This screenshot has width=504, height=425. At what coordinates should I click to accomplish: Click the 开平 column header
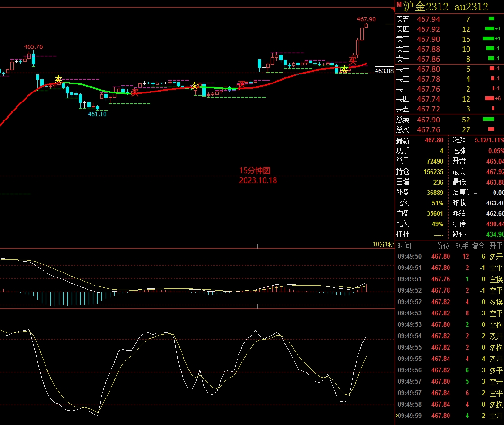pyautogui.click(x=496, y=246)
